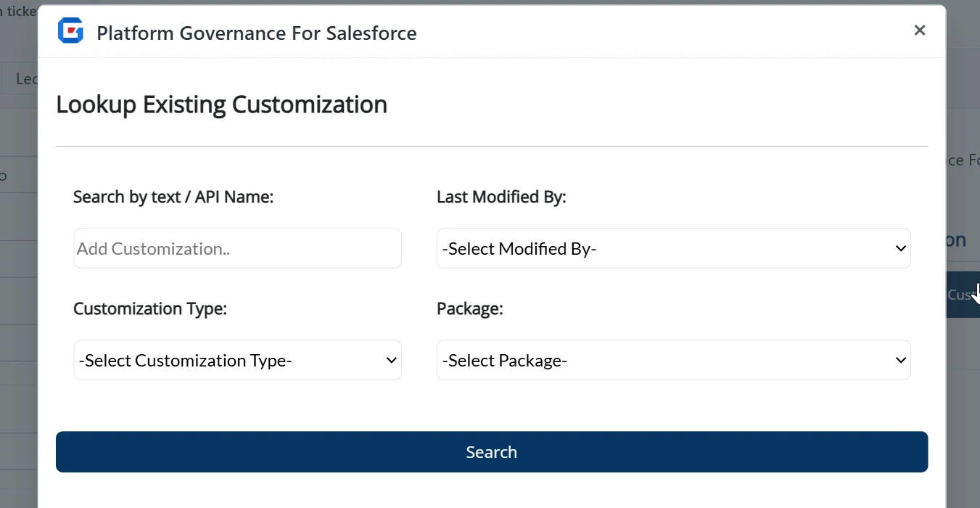The width and height of the screenshot is (980, 508).
Task: Click the divider line under the heading
Action: (492, 146)
